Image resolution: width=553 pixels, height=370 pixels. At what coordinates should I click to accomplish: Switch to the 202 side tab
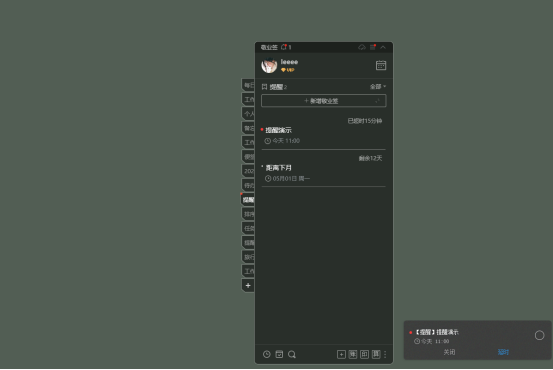pos(248,171)
